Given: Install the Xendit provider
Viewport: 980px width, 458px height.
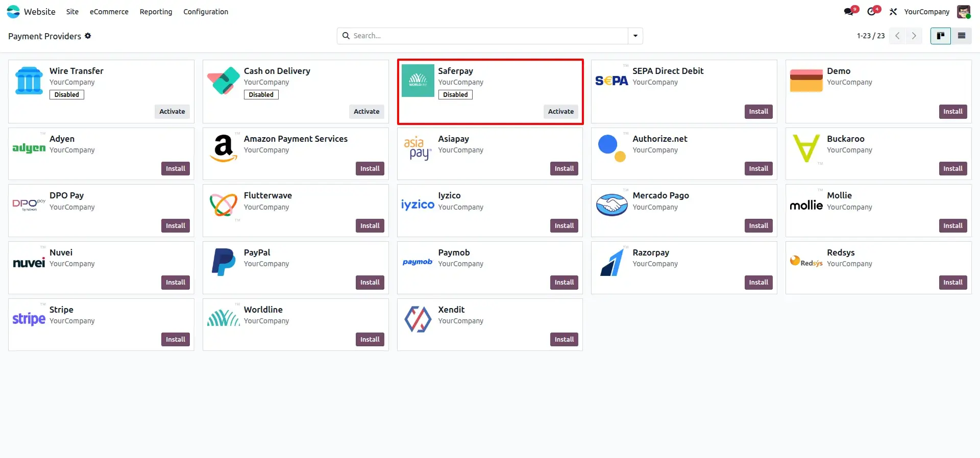Looking at the screenshot, I should pyautogui.click(x=565, y=340).
